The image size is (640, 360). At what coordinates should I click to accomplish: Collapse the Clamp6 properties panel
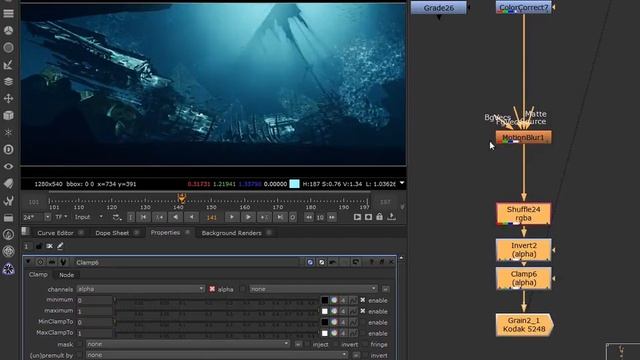(28, 262)
